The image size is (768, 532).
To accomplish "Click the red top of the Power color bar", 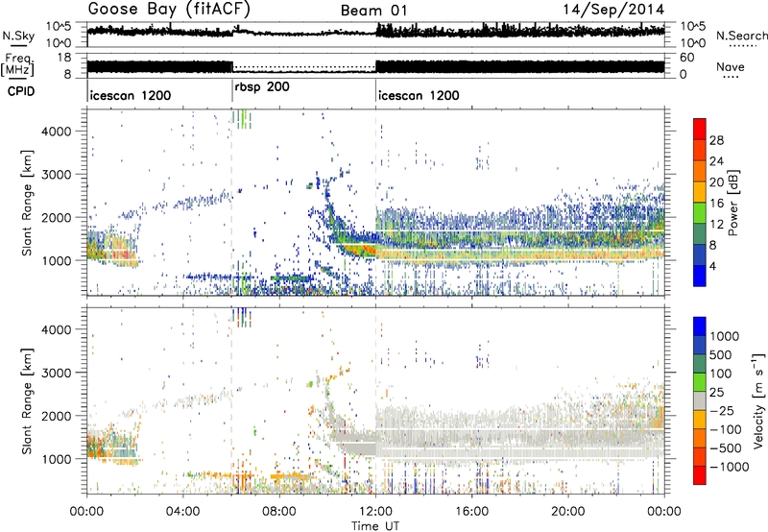I will tap(700, 129).
